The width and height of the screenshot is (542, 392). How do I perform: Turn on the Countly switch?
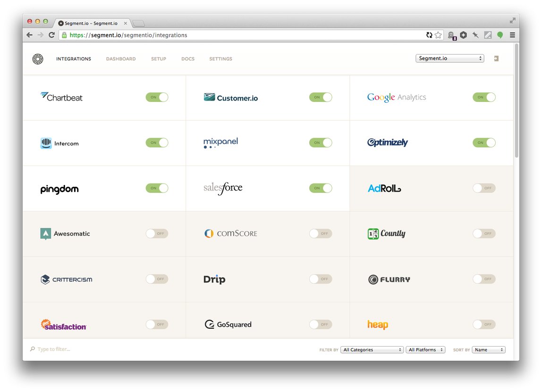[x=484, y=234]
